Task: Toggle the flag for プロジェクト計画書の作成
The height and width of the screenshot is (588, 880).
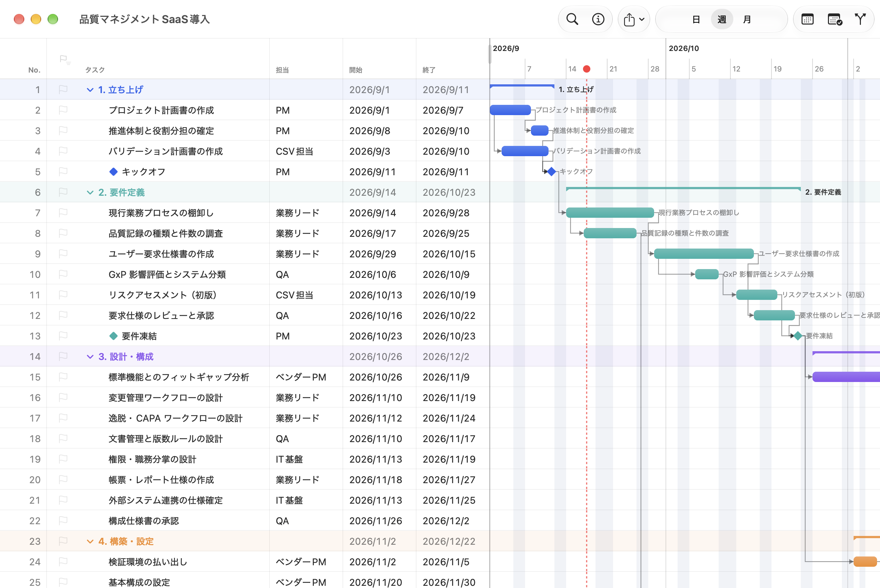Action: pos(63,110)
